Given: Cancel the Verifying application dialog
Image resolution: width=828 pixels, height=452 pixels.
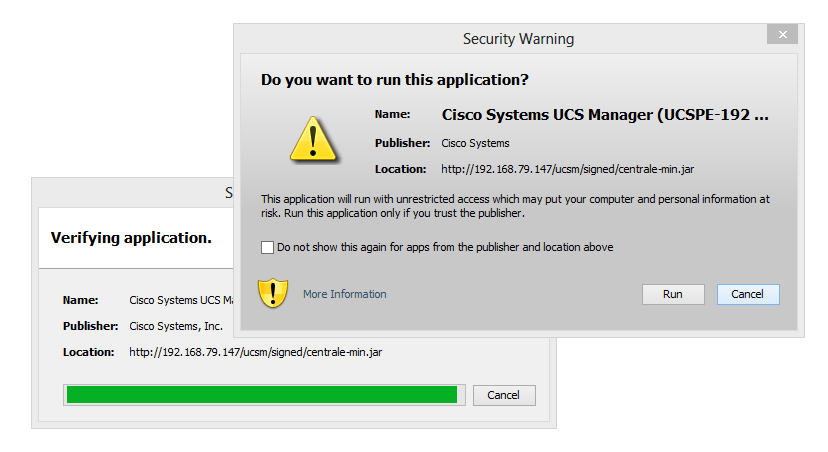Looking at the screenshot, I should pos(503,395).
